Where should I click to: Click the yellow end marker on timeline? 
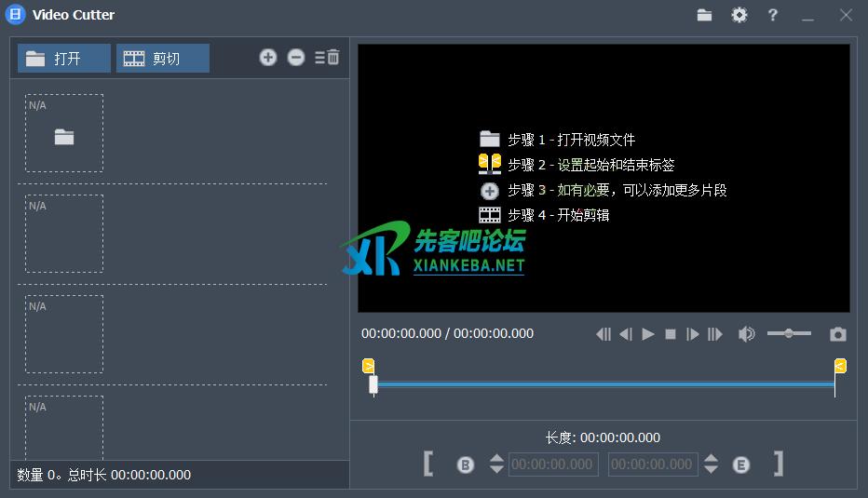point(840,366)
